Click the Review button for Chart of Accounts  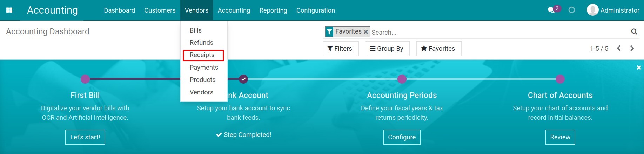tap(560, 137)
